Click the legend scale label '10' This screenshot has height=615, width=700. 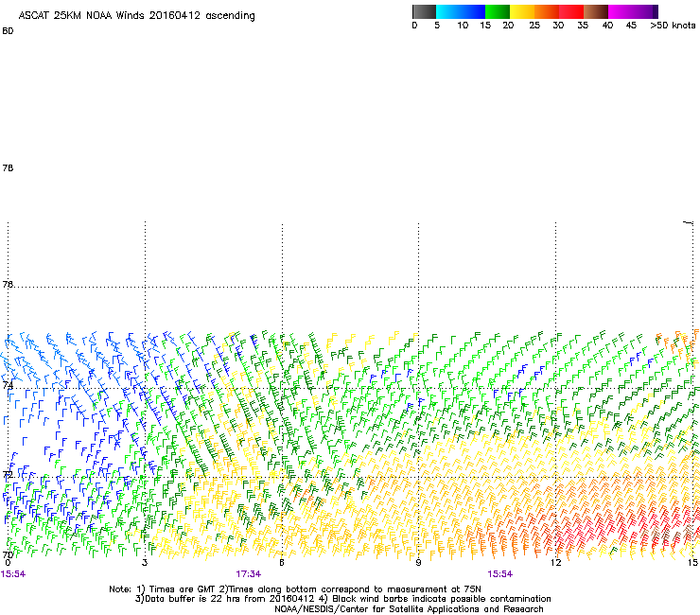tap(463, 26)
